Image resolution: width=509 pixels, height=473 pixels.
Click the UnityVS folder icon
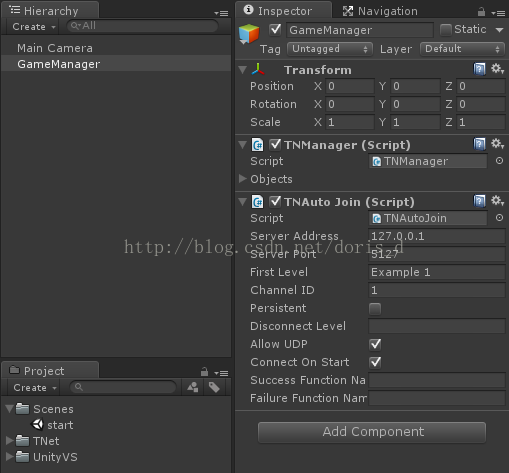point(23,457)
